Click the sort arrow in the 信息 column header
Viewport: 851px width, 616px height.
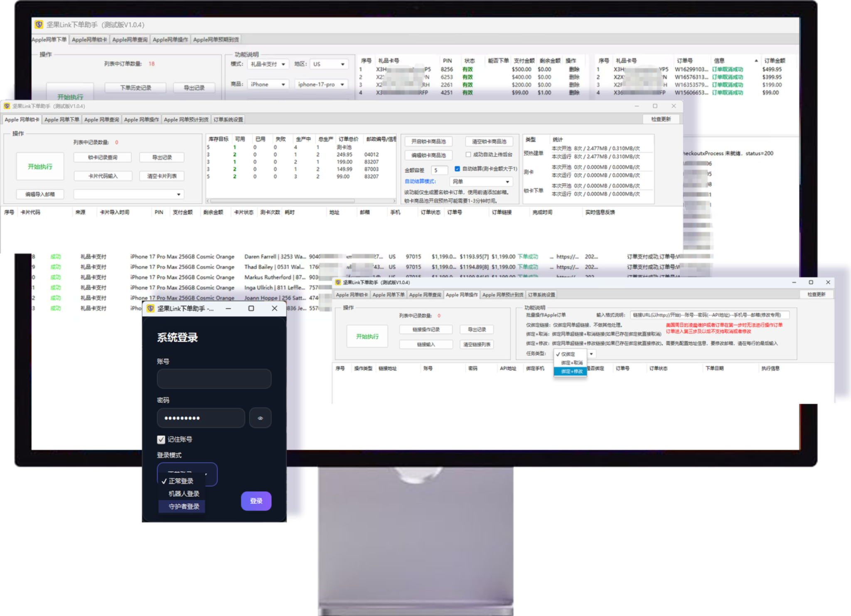pos(756,61)
